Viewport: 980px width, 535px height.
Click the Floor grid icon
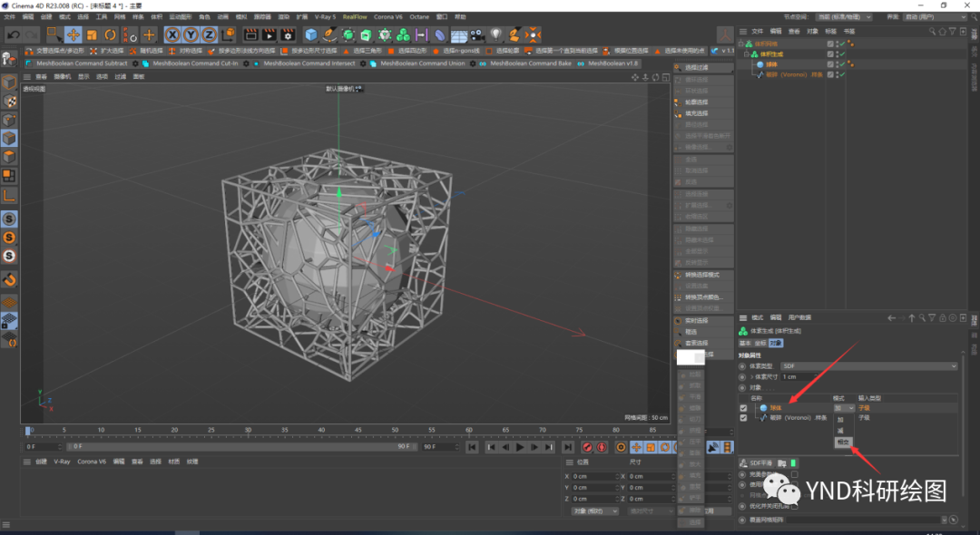click(459, 35)
